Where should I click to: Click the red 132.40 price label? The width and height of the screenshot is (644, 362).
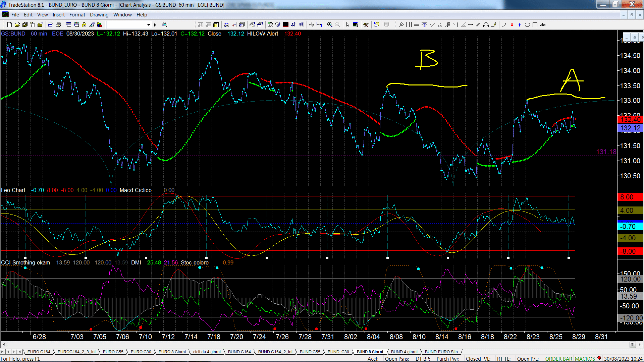pyautogui.click(x=630, y=119)
